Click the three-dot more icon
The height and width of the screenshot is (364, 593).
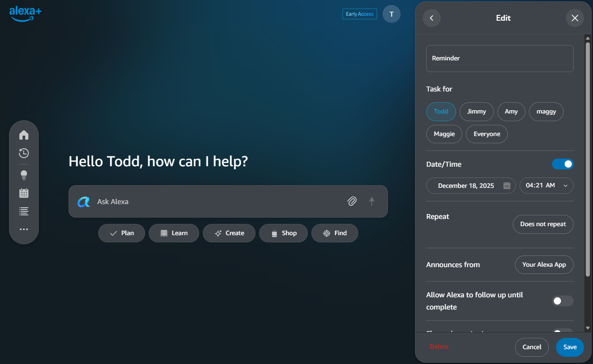[x=24, y=229]
